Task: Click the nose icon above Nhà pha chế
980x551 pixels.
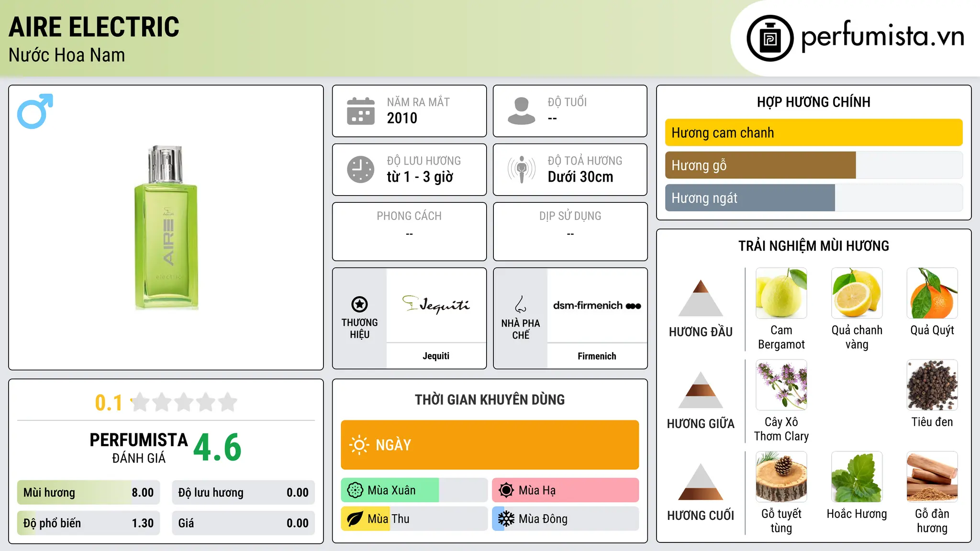Action: [x=521, y=304]
